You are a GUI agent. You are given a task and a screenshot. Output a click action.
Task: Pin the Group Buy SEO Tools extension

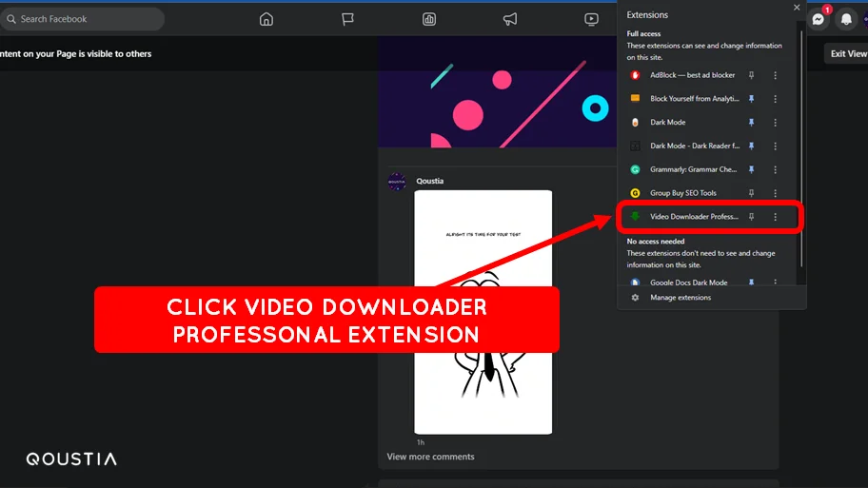coord(751,193)
